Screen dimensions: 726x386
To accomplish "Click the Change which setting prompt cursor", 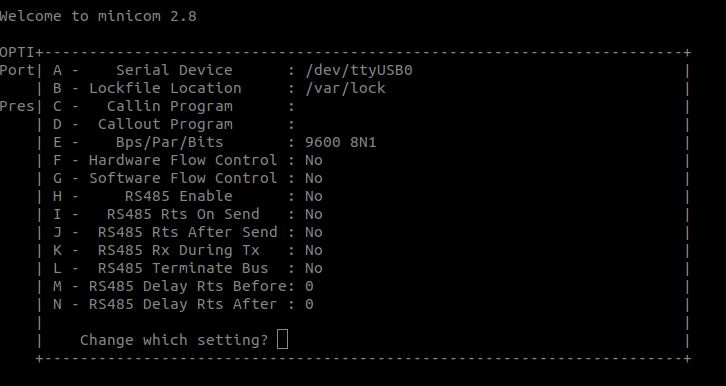I will pyautogui.click(x=282, y=339).
